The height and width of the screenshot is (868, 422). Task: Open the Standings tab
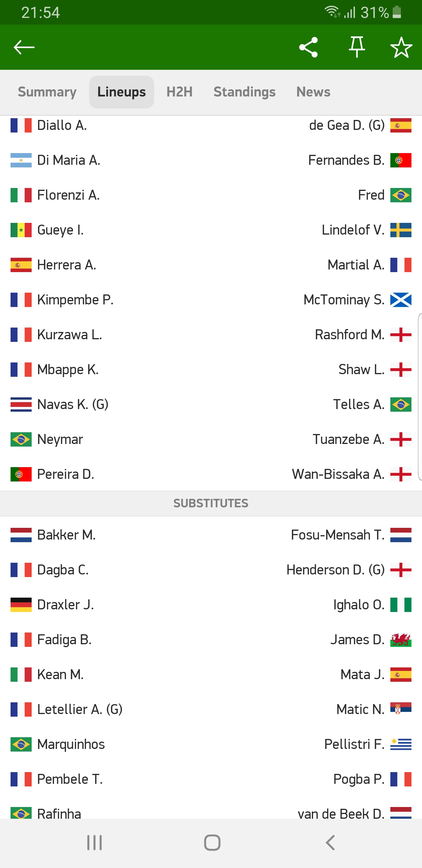[x=244, y=92]
